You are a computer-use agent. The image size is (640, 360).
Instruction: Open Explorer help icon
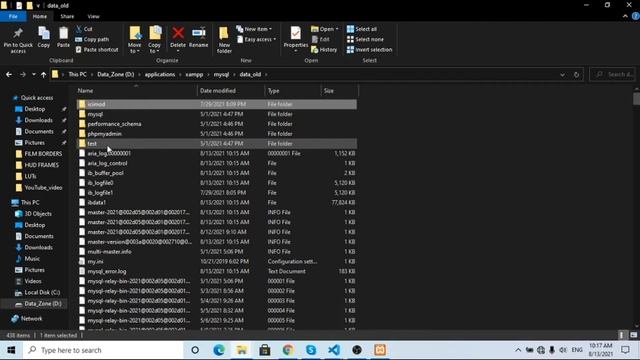636,16
